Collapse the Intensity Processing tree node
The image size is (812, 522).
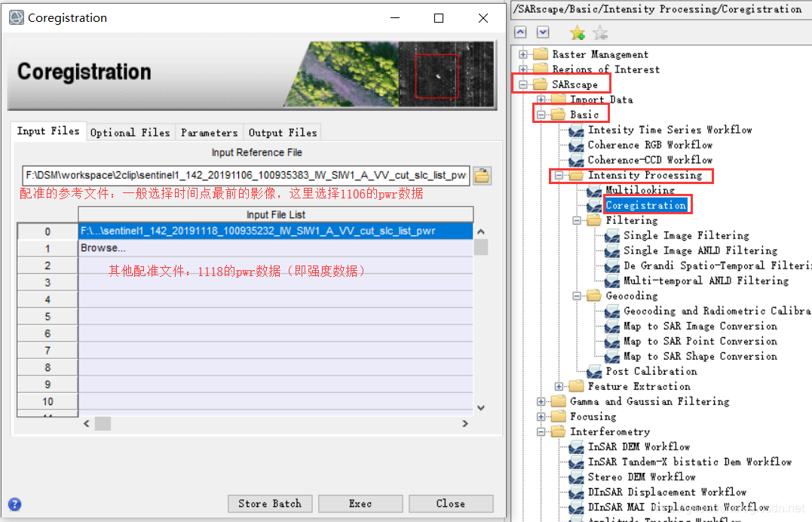coord(559,175)
